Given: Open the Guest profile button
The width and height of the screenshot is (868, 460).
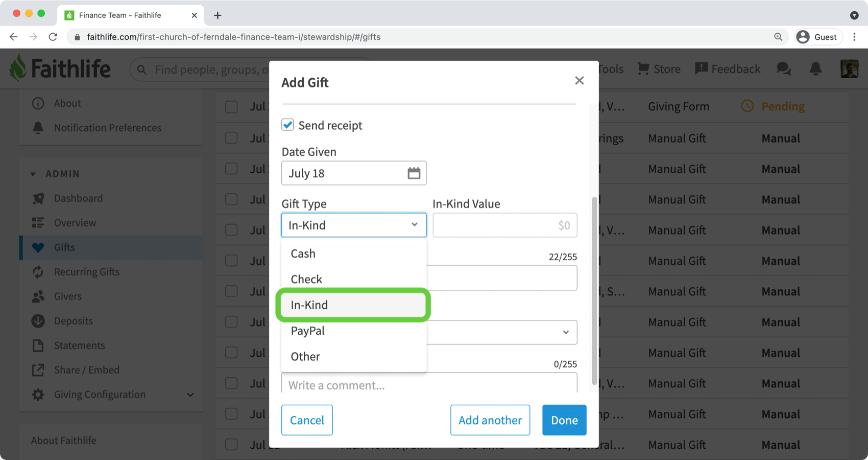Looking at the screenshot, I should point(819,37).
